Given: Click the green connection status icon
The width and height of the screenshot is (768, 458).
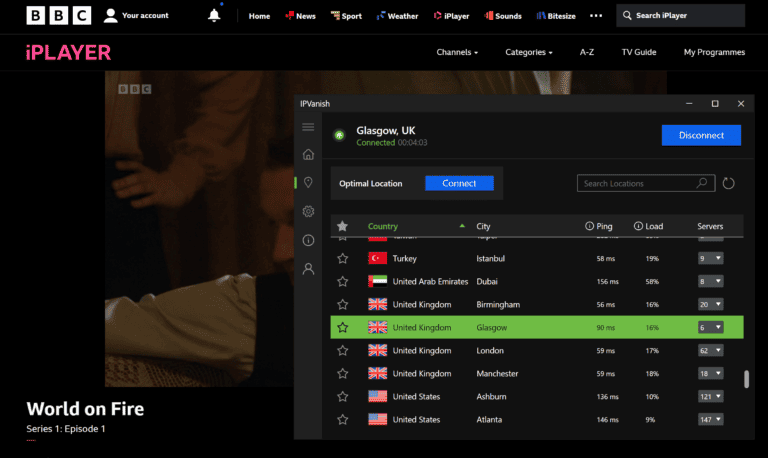Looking at the screenshot, I should (x=339, y=135).
